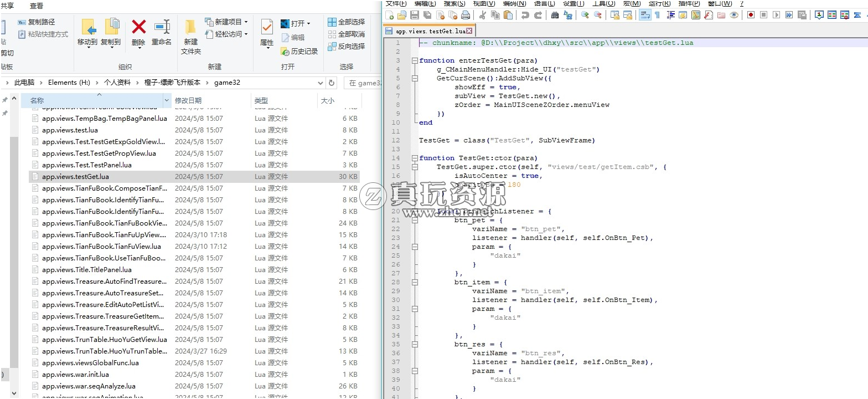Click the 全部选择 button in Explorer

pos(347,22)
